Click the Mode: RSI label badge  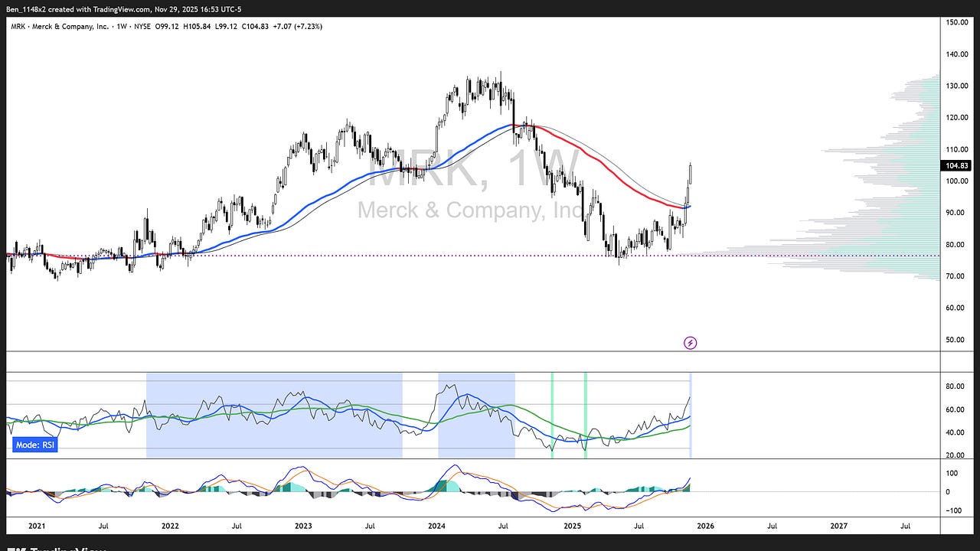(x=34, y=445)
